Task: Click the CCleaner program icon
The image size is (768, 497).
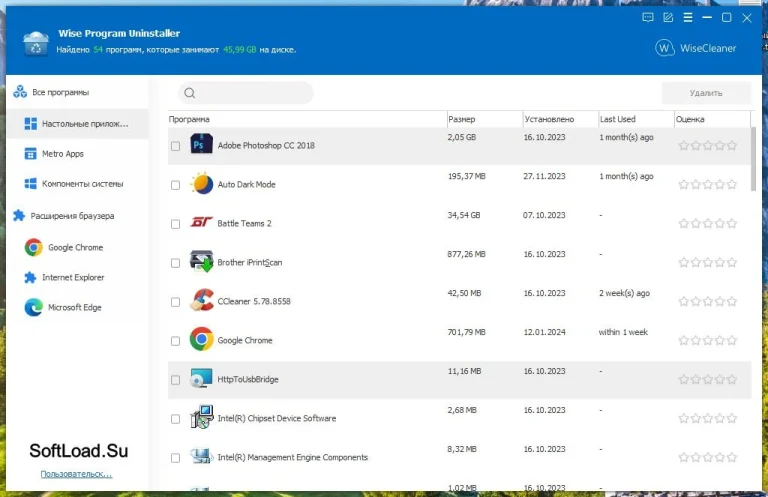Action: pyautogui.click(x=201, y=300)
